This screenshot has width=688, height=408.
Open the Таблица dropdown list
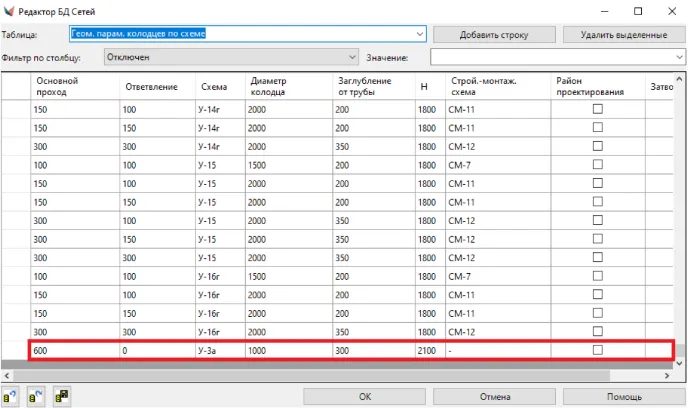(x=420, y=34)
